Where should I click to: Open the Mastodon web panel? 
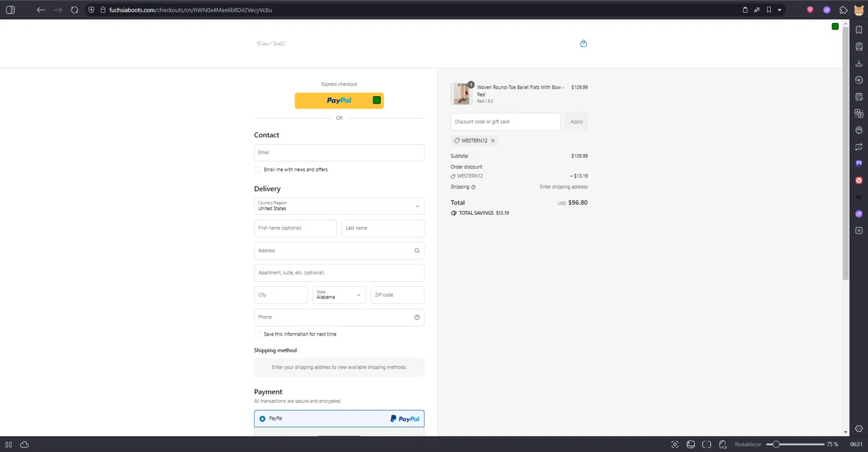859,164
